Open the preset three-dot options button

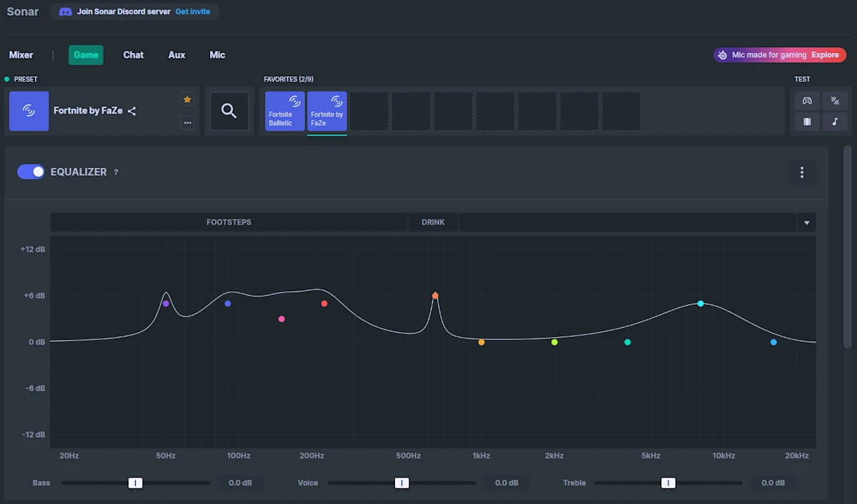(187, 123)
